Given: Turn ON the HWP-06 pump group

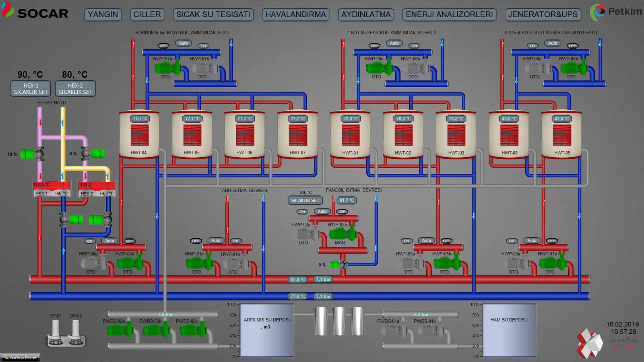Looking at the screenshot, I should coord(414,46).
